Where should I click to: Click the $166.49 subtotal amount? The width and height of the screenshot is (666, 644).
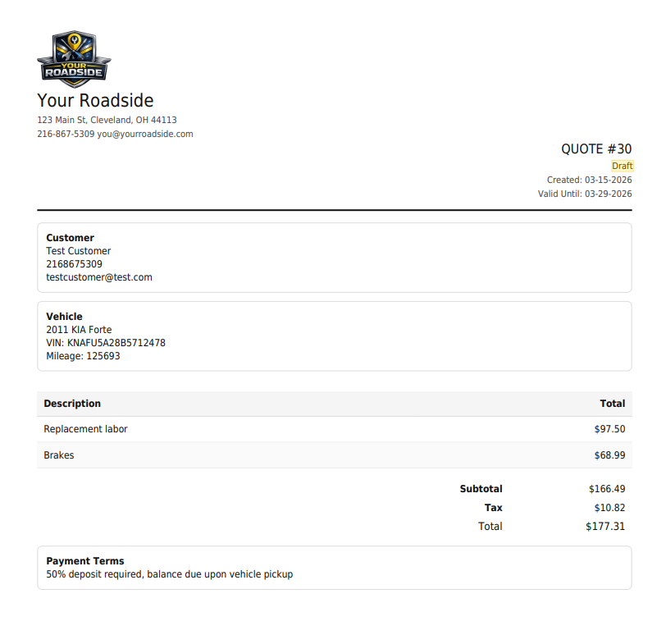[x=607, y=489]
